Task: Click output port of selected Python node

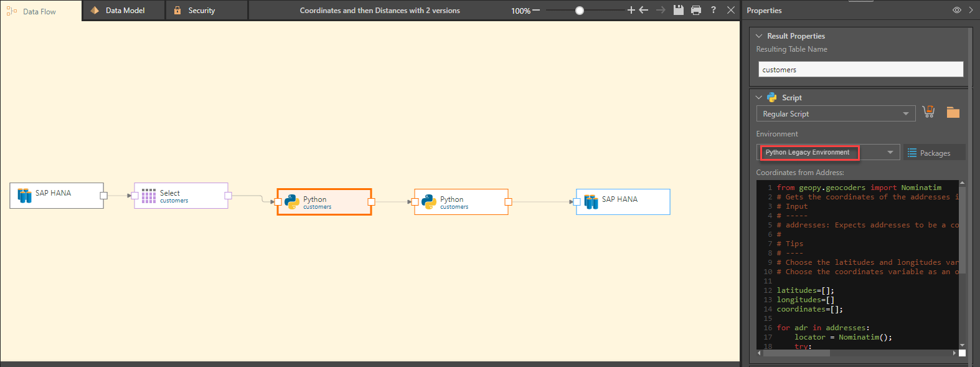Action: pyautogui.click(x=371, y=202)
